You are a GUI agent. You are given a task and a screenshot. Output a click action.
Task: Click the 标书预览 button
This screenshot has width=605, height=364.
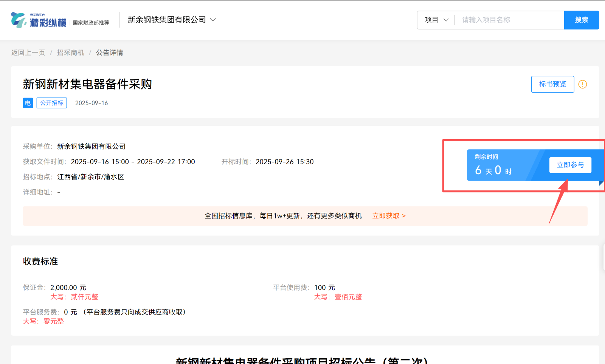click(552, 84)
